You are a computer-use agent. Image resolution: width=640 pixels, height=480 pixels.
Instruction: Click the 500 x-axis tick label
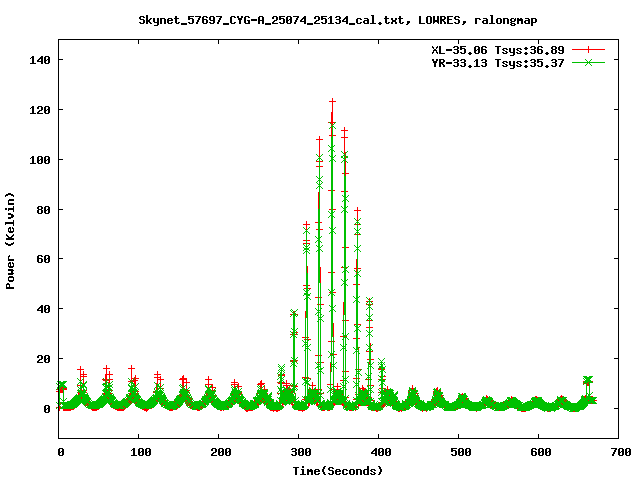coord(461,452)
